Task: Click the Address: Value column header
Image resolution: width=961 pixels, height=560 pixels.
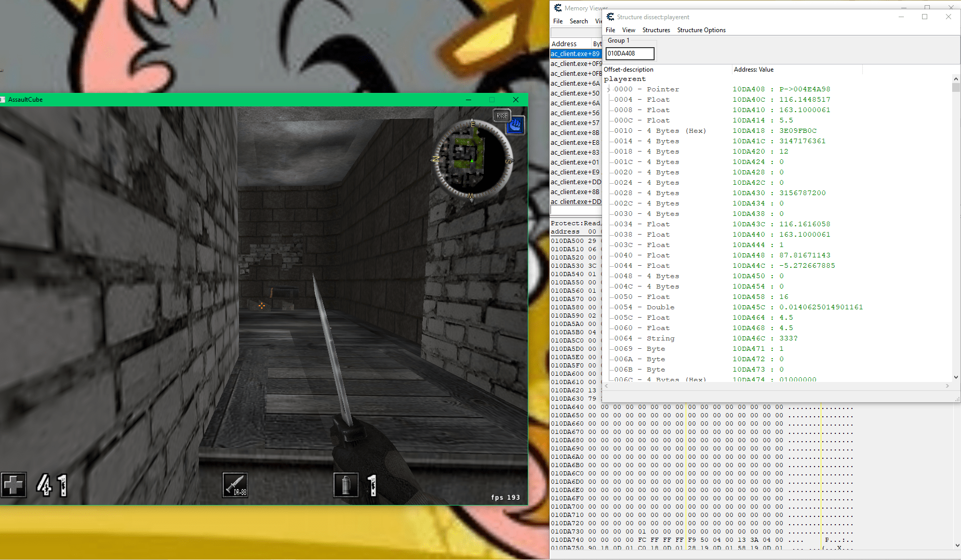Action: click(x=797, y=70)
